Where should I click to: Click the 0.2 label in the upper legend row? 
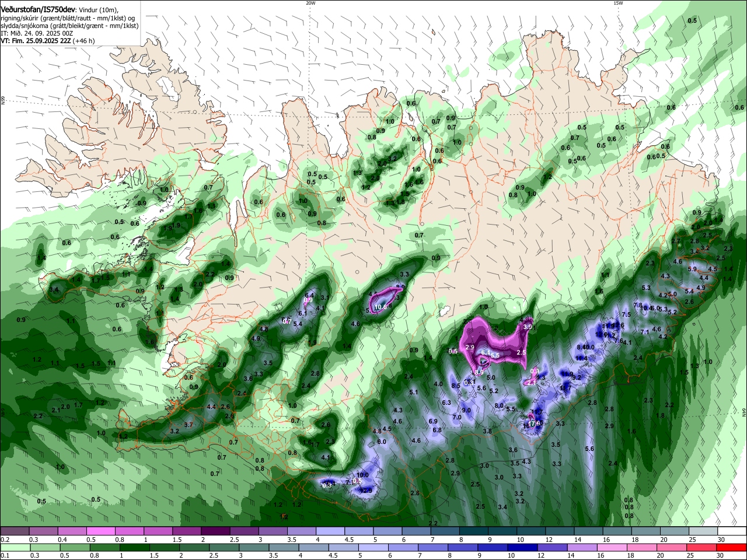5,540
